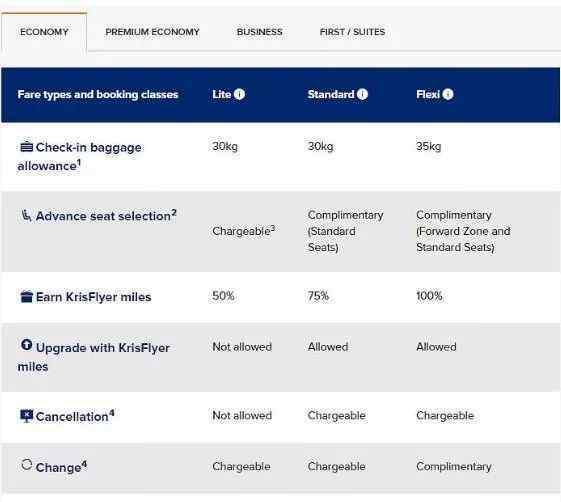Click the Fare types and booking classes header

98,94
